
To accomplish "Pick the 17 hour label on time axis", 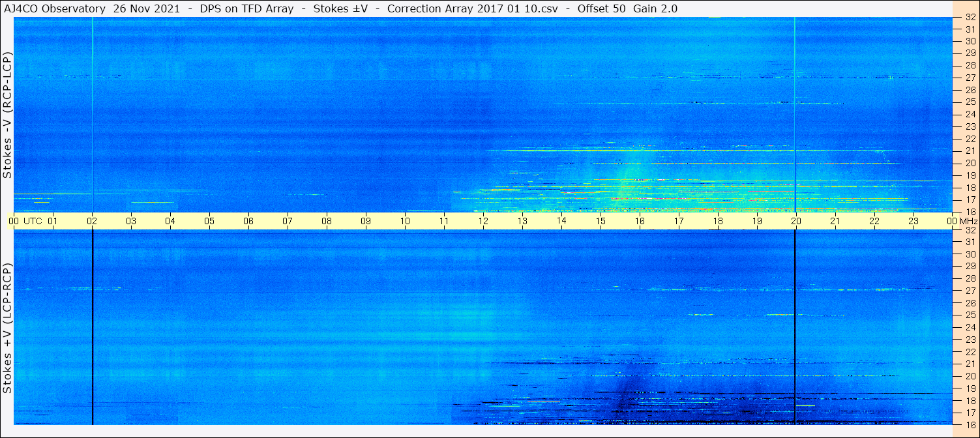I will [679, 221].
